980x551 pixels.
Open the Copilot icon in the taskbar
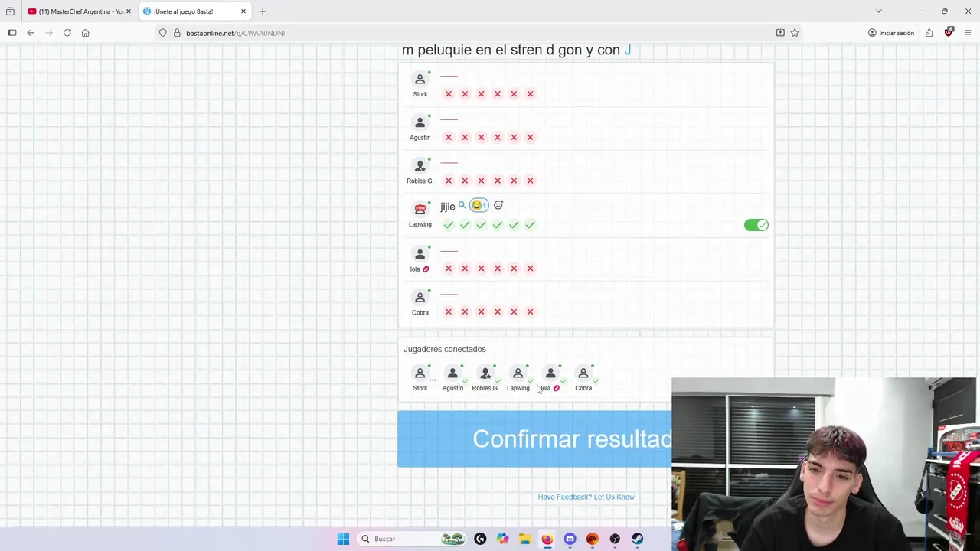point(502,539)
